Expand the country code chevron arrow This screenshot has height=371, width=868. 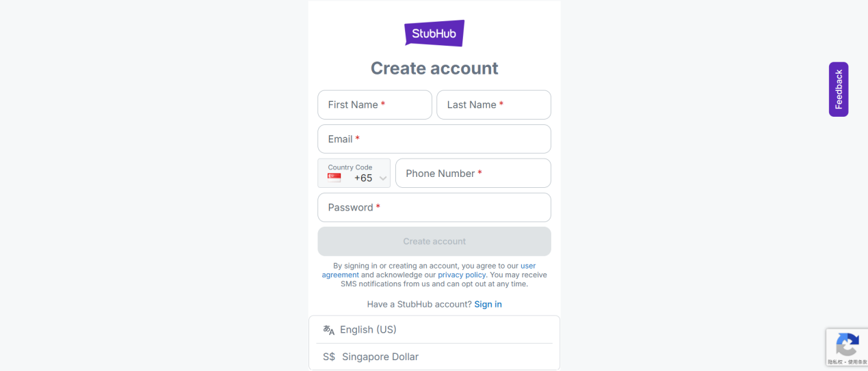point(383,178)
